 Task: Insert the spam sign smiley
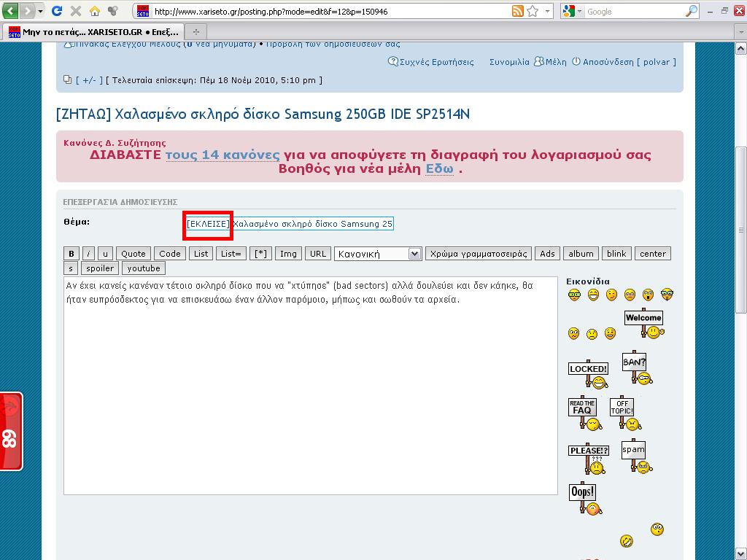636,456
